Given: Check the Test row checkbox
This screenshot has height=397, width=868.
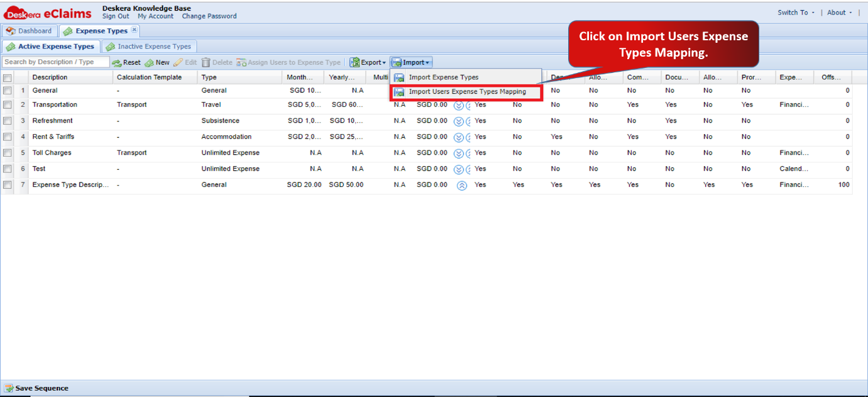Looking at the screenshot, I should 7,169.
